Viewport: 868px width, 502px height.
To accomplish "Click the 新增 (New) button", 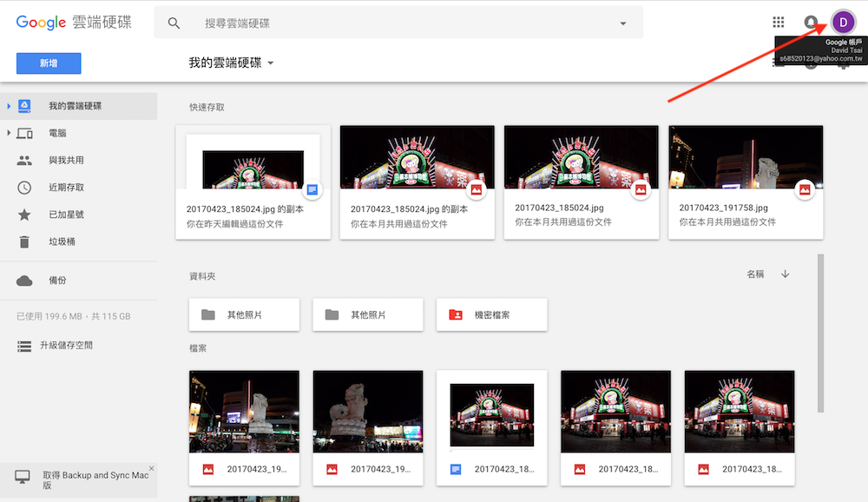I will 48,63.
